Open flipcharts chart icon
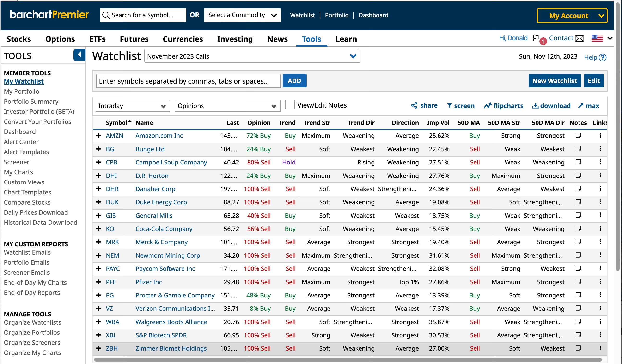This screenshot has height=364, width=622. [488, 106]
